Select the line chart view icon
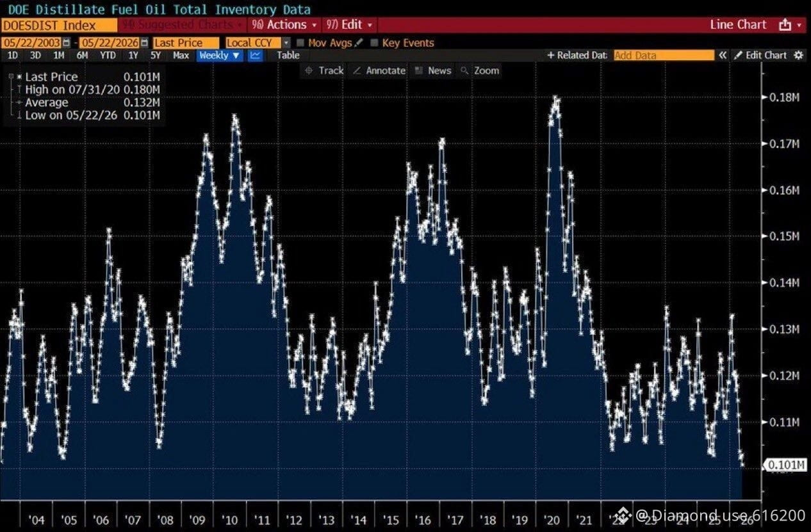Image resolution: width=811 pixels, height=532 pixels. (255, 55)
